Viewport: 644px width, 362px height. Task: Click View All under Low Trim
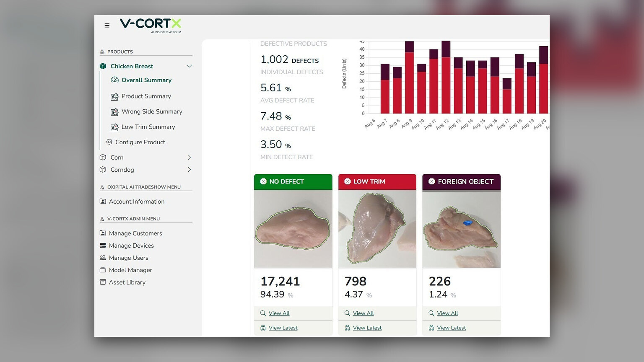click(364, 313)
